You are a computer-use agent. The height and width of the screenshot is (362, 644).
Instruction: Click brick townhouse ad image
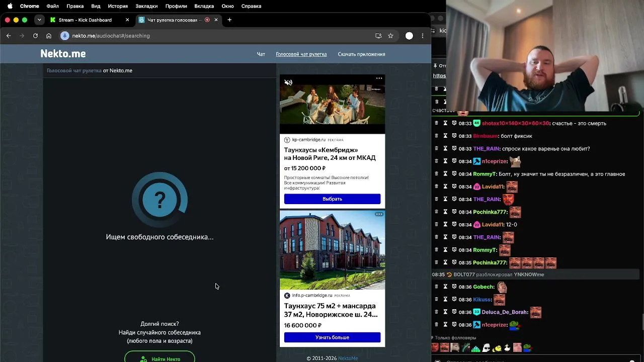click(x=332, y=250)
